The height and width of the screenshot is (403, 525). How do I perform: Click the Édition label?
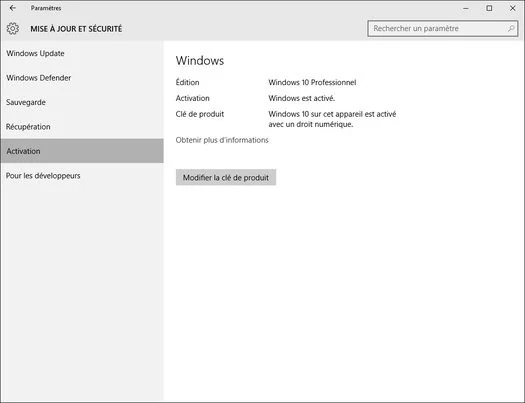point(188,82)
